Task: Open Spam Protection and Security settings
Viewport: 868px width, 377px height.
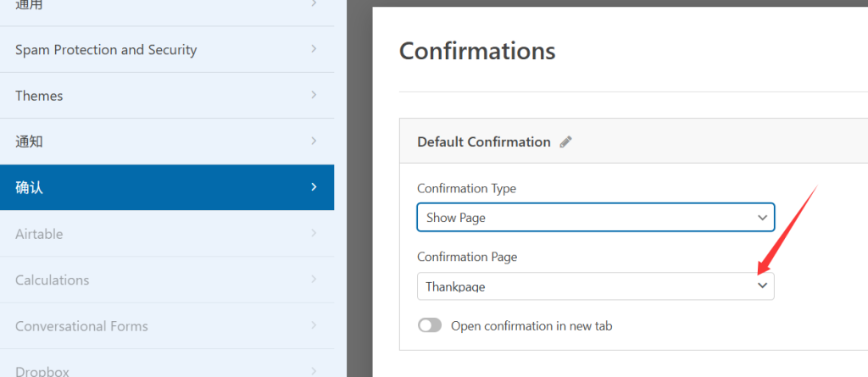Action: coord(106,50)
